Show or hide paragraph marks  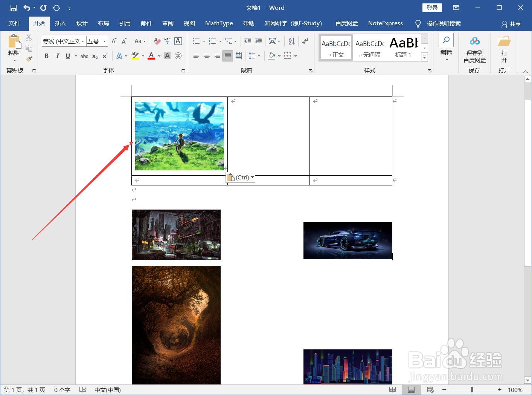tap(305, 41)
